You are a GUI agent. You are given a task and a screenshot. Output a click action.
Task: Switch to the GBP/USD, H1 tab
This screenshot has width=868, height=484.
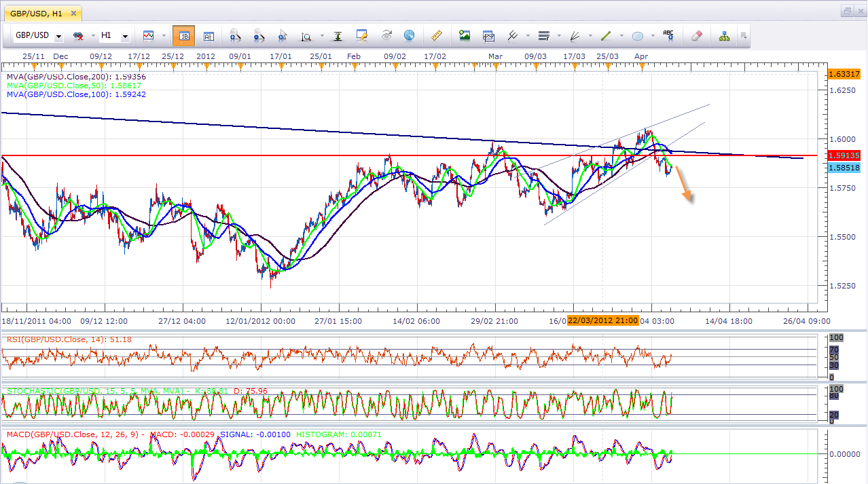[41, 13]
